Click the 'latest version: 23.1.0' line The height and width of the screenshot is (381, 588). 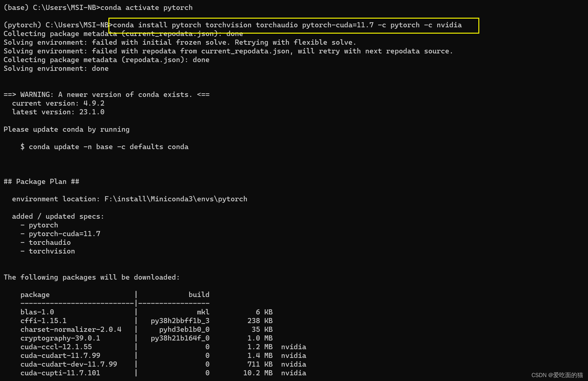pos(58,112)
